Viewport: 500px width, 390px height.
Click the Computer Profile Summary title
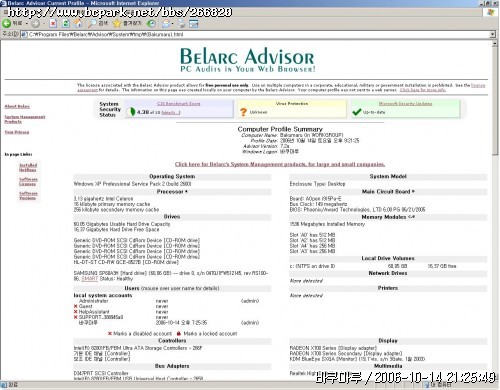pyautogui.click(x=280, y=129)
